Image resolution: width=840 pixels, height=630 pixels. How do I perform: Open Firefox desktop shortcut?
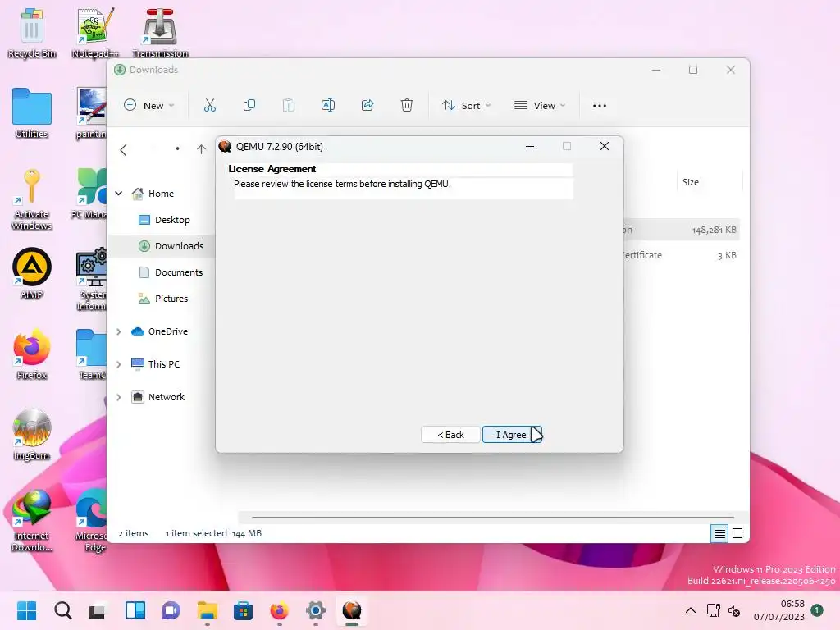click(x=32, y=354)
